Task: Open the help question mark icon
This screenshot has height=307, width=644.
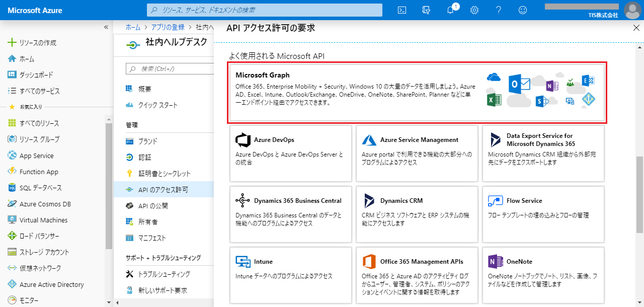Action: pyautogui.click(x=499, y=10)
